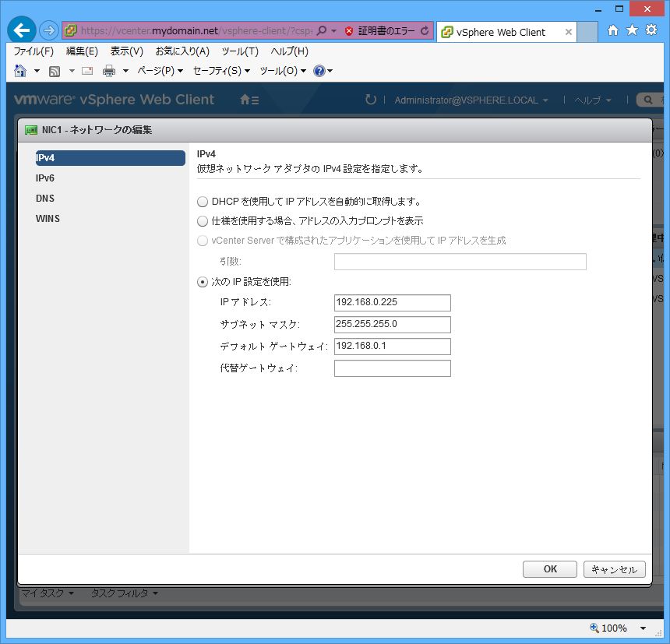Screen dimensions: 670x644
Task: Open the ヘルプ(H) menu
Action: click(289, 51)
